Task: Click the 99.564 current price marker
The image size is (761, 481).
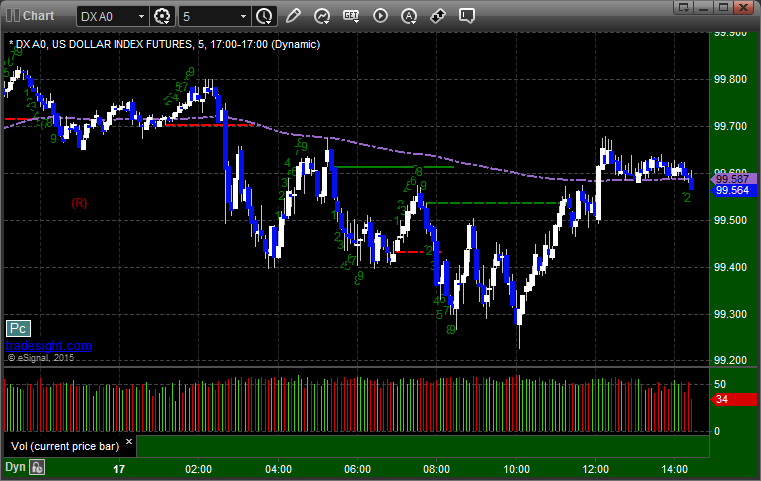Action: click(733, 190)
